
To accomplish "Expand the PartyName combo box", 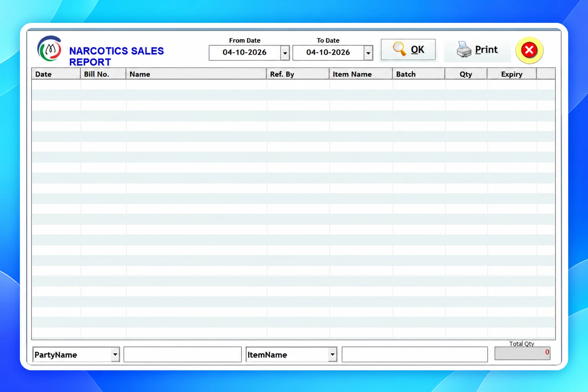I will click(115, 354).
